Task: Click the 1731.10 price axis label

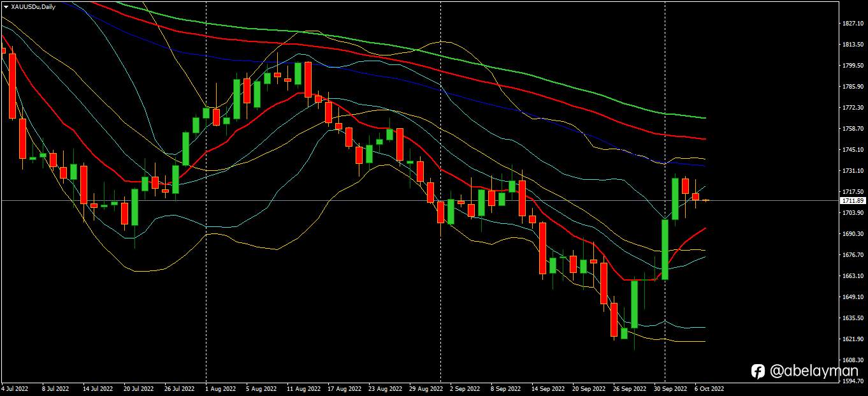Action: point(852,170)
